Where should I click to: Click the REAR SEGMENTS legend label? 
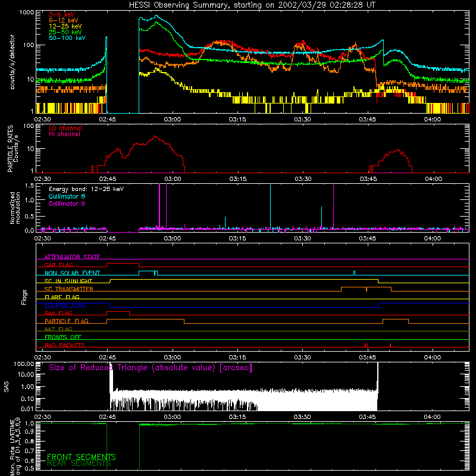(79, 464)
